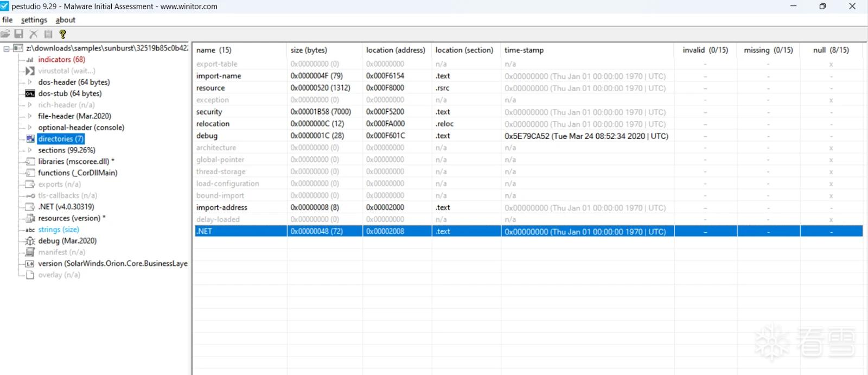Screen dimensions: 868x375
Task: Select functions (_CorDllMain) tree item
Action: 78,173
